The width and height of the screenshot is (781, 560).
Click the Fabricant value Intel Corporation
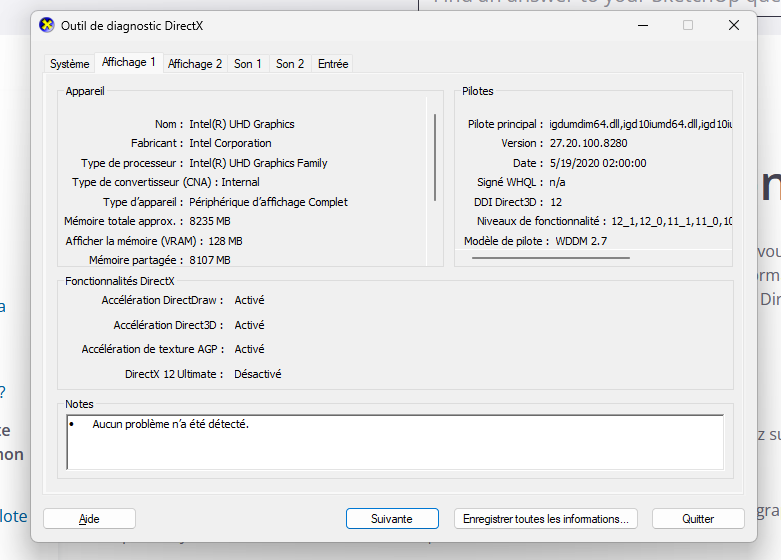pos(230,143)
